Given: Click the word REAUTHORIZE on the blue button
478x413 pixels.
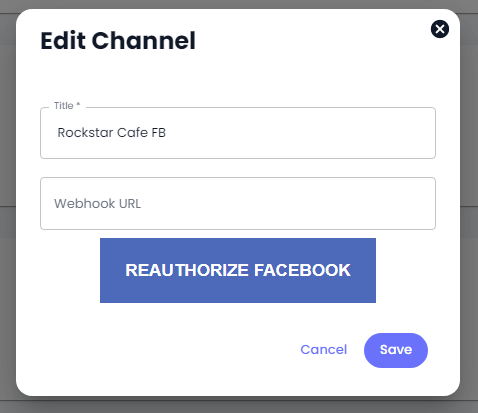Looking at the screenshot, I should (x=187, y=270).
